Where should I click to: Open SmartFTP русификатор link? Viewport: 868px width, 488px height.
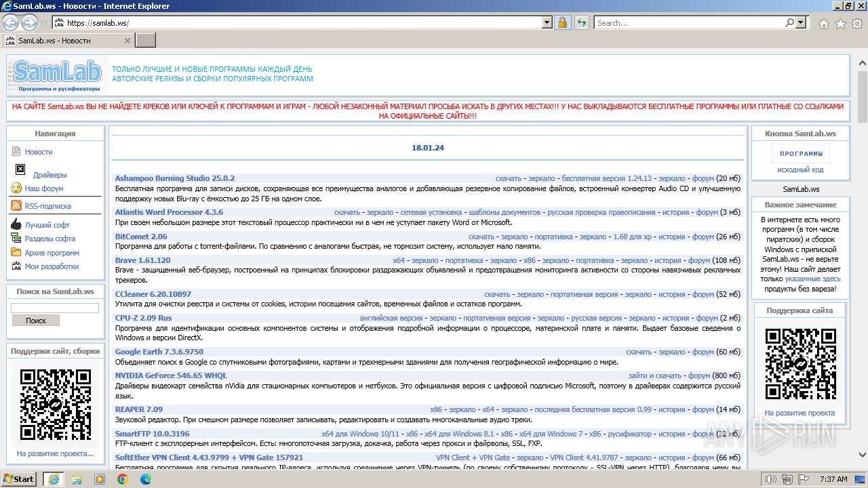[629, 434]
